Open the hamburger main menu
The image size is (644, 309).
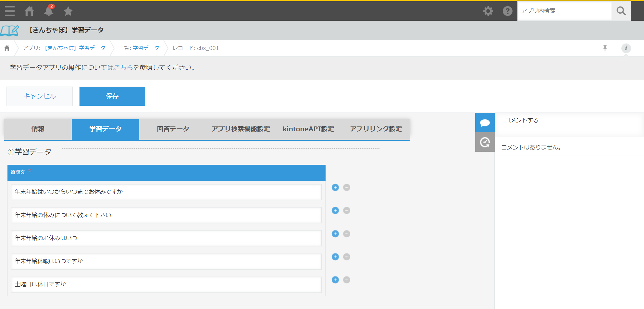pos(10,11)
